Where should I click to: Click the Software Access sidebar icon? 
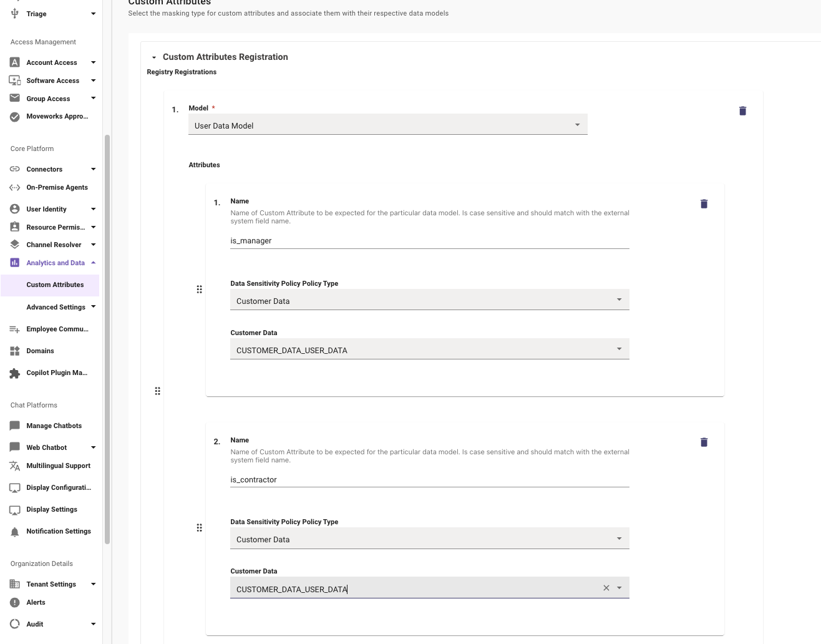(x=15, y=80)
